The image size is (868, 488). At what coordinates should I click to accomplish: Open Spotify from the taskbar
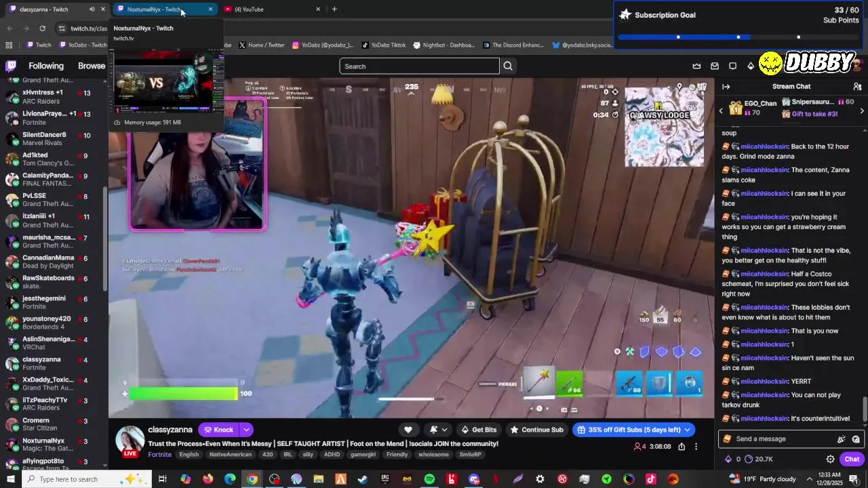tap(429, 479)
